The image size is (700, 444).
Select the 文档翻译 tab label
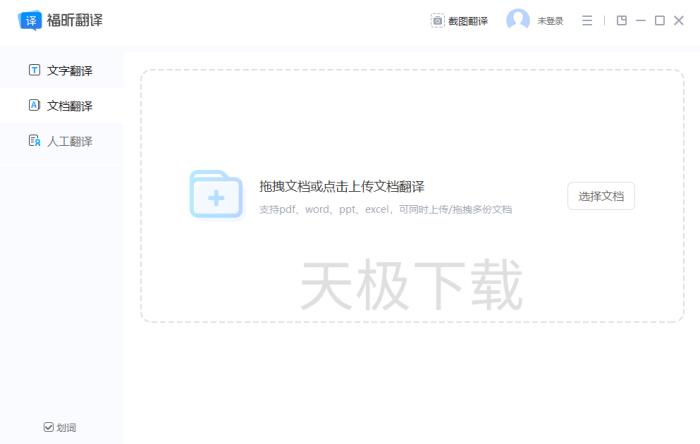pyautogui.click(x=70, y=106)
